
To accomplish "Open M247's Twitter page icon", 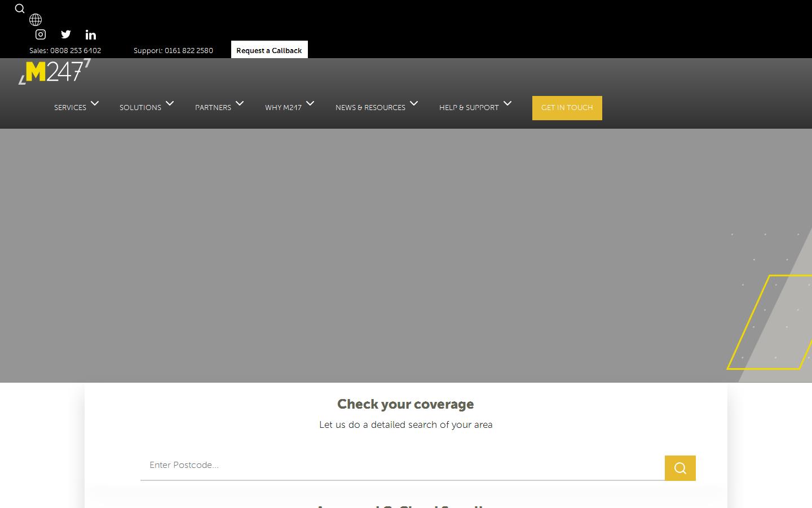I will click(x=66, y=34).
